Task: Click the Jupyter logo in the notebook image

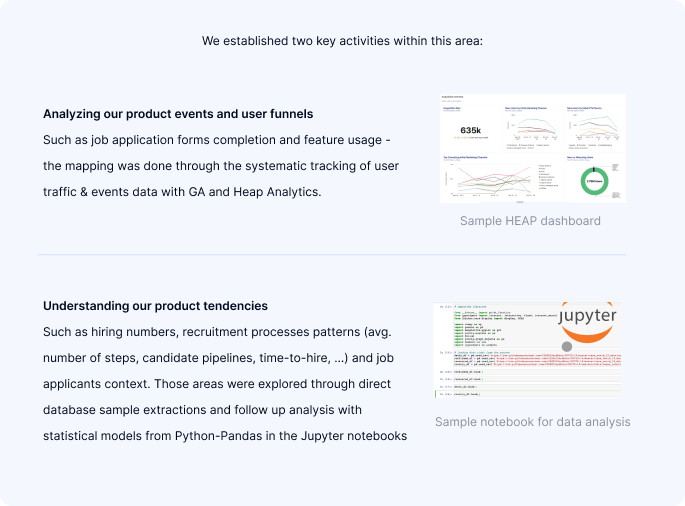Action: coord(588,322)
